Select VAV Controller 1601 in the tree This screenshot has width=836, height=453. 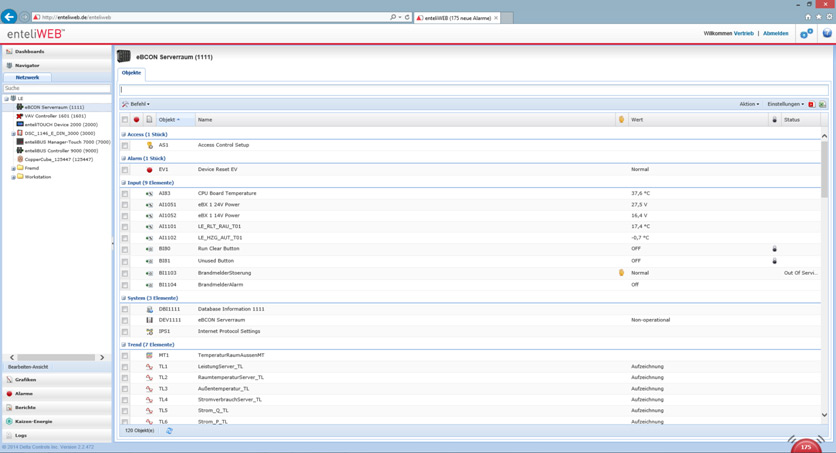[x=55, y=116]
